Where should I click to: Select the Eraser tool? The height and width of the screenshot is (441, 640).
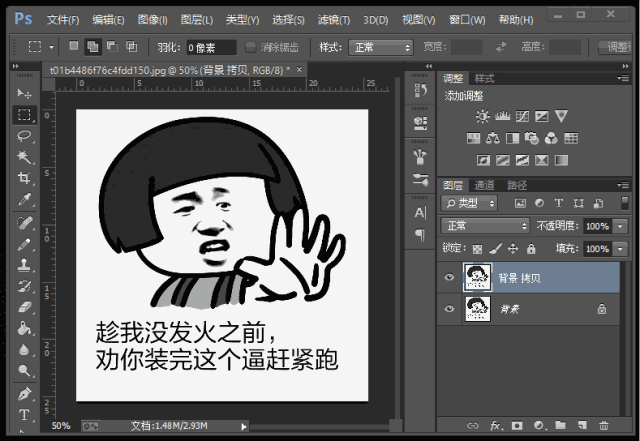(24, 307)
